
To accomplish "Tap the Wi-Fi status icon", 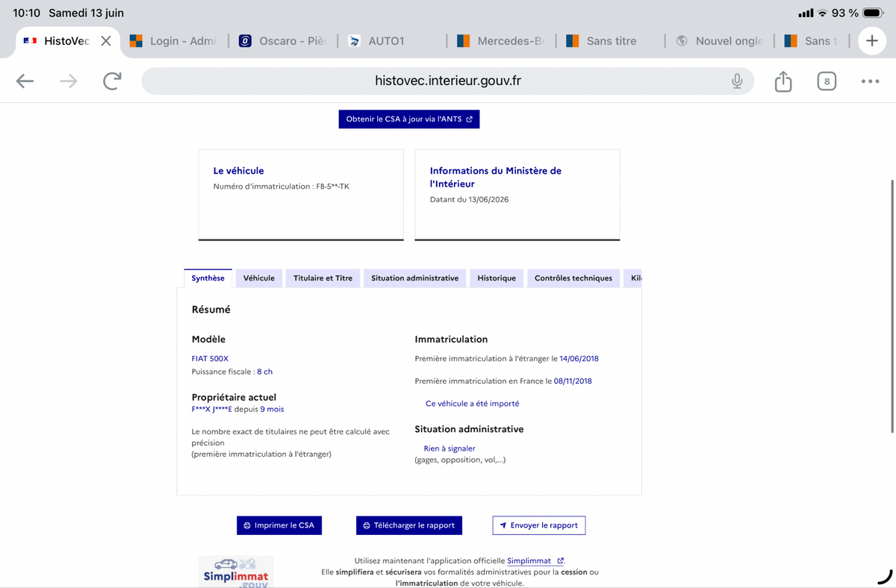I will [x=823, y=13].
